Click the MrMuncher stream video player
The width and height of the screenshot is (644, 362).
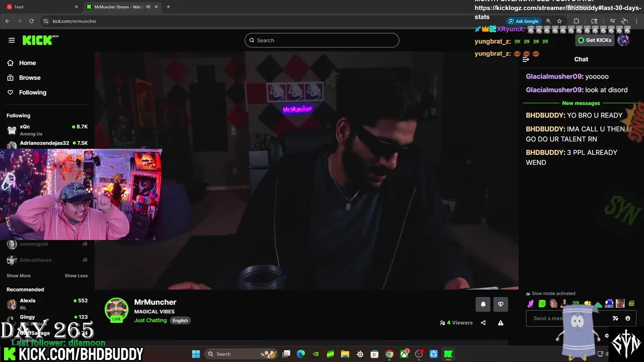pos(306,170)
